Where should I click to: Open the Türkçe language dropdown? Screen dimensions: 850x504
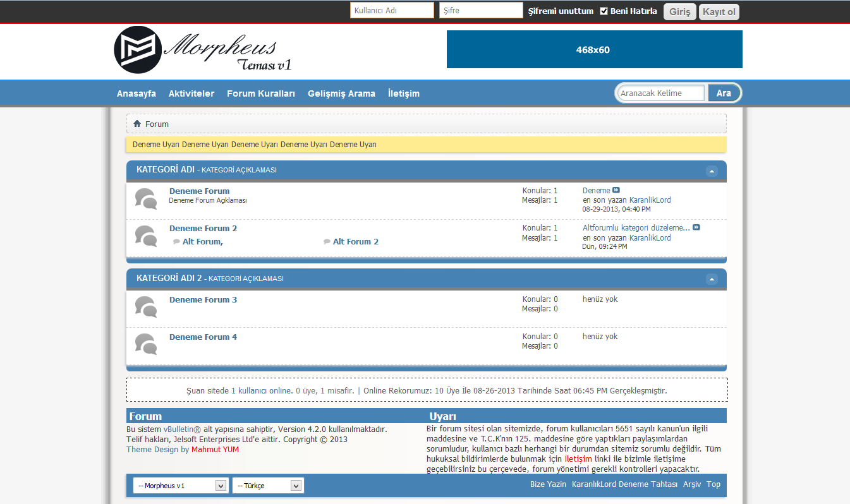pos(268,485)
